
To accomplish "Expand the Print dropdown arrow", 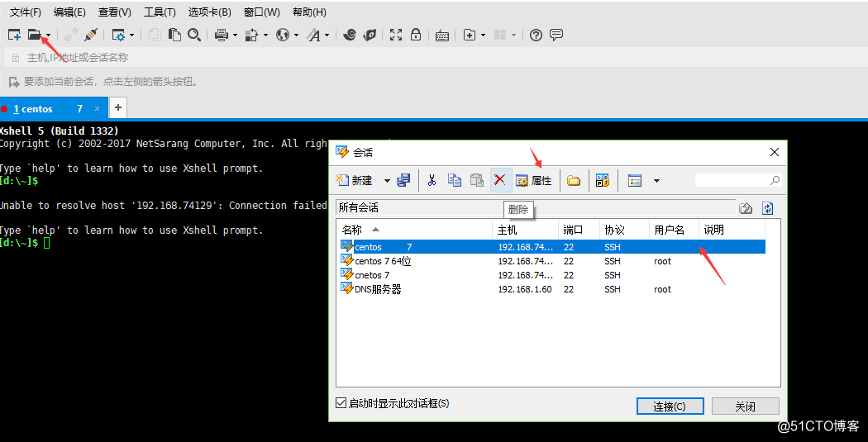I will tap(236, 36).
